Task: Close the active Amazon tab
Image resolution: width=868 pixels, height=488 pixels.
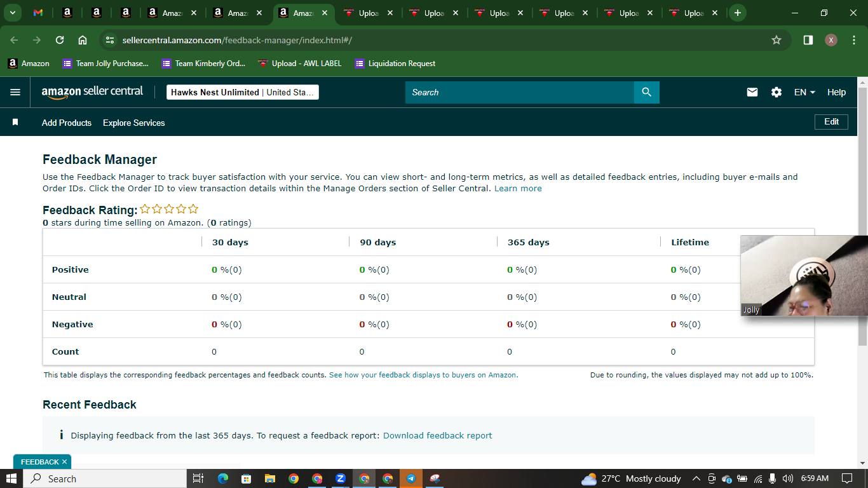Action: pos(325,13)
